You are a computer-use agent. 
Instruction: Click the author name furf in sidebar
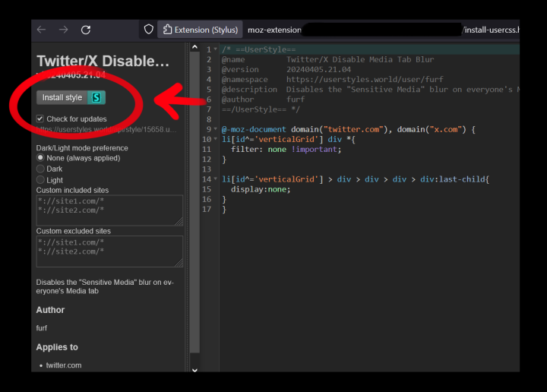[42, 328]
